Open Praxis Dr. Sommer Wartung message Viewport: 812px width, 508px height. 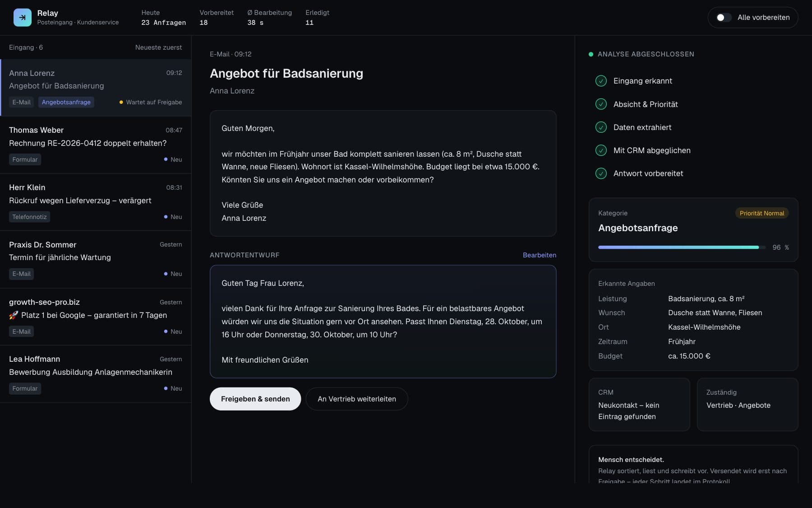click(x=96, y=260)
